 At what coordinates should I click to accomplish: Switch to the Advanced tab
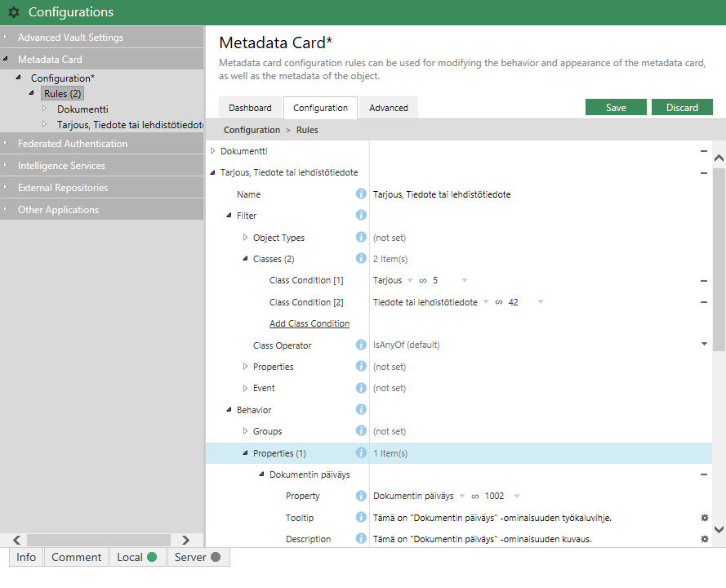388,108
